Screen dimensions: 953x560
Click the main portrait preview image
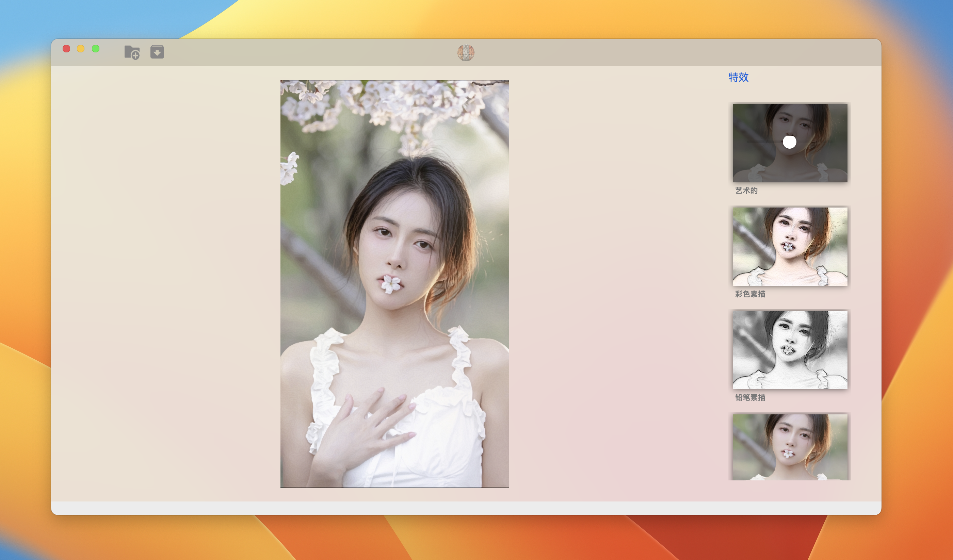394,284
